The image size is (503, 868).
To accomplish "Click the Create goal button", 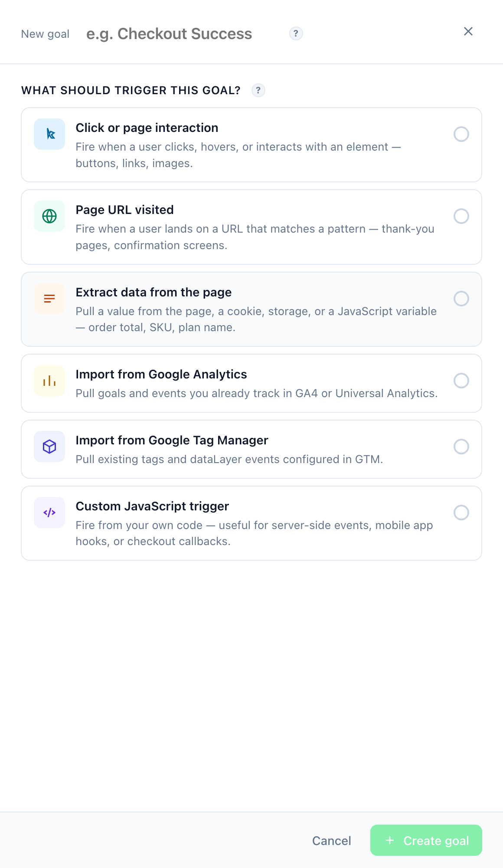I will point(426,840).
